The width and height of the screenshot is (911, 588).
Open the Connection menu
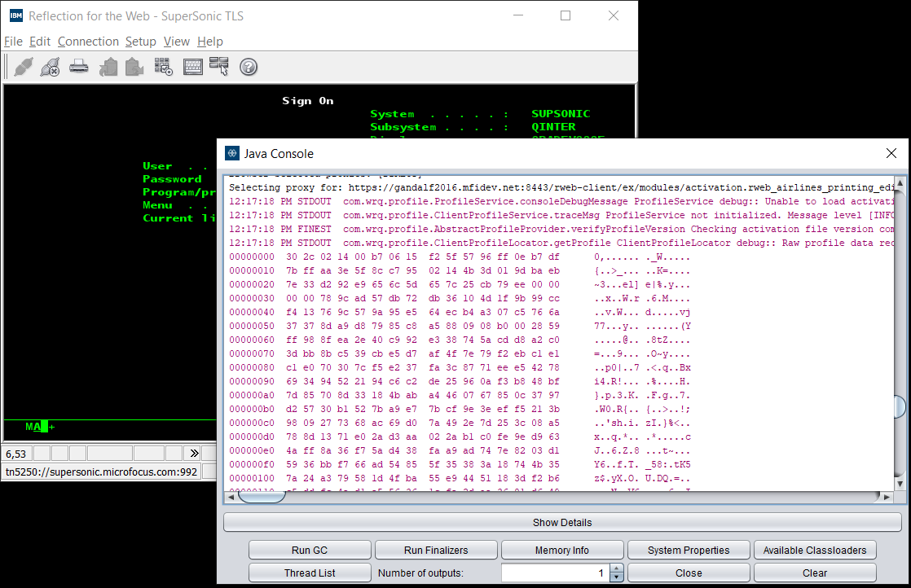88,42
